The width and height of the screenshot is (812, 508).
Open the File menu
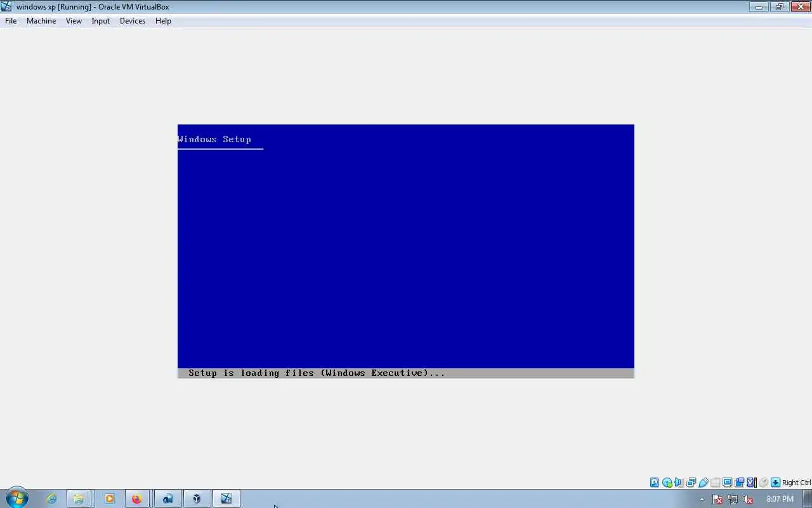pos(11,21)
